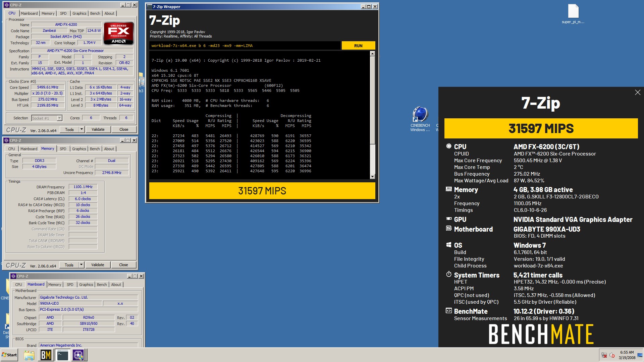Click BenchMate section icon in result panel
The height and width of the screenshot is (362, 644).
click(449, 311)
